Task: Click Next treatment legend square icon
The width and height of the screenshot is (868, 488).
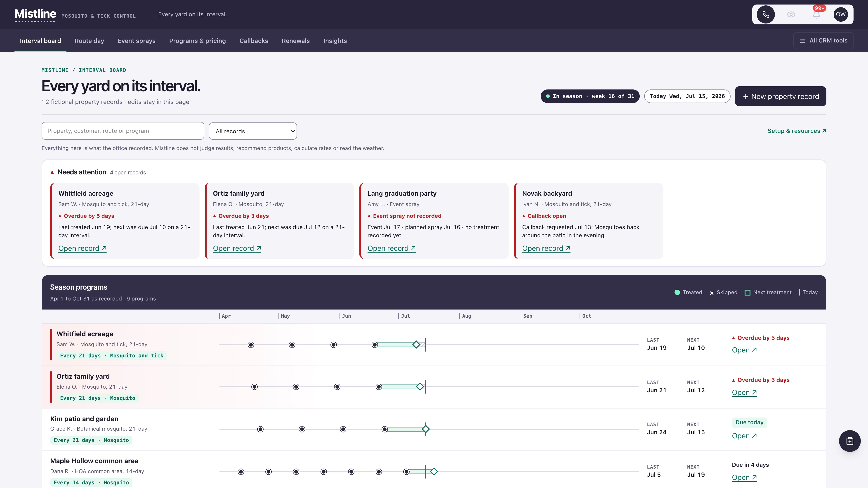Action: (x=747, y=292)
